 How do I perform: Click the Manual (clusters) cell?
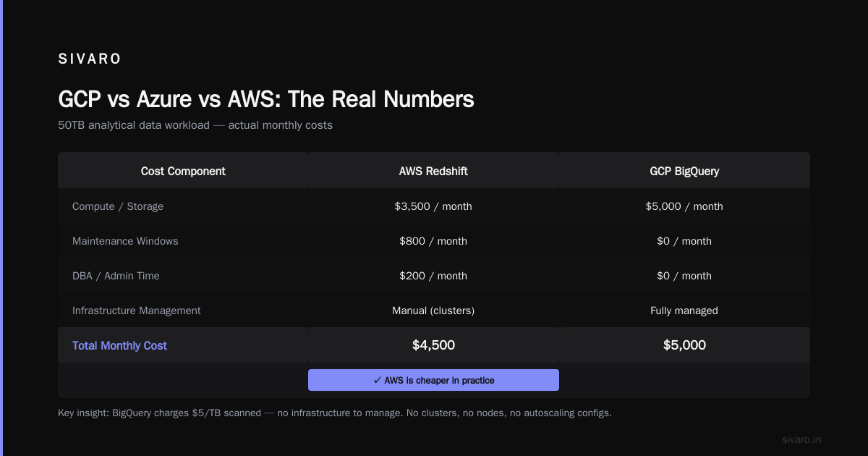433,311
